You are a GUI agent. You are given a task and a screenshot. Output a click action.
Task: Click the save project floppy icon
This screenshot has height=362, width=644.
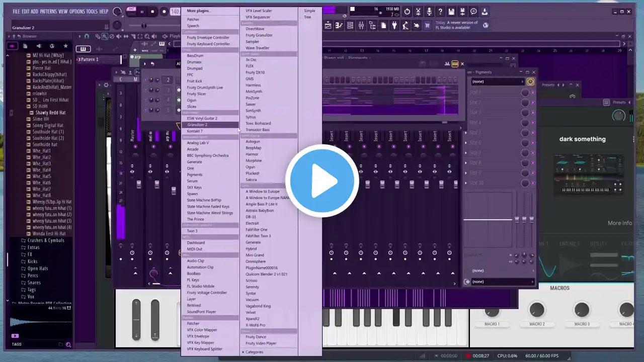(x=451, y=12)
